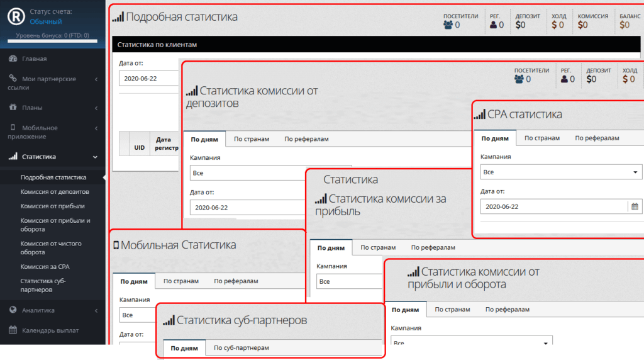Select По странам tab in CPA статистика
644x360 pixels.
(541, 138)
